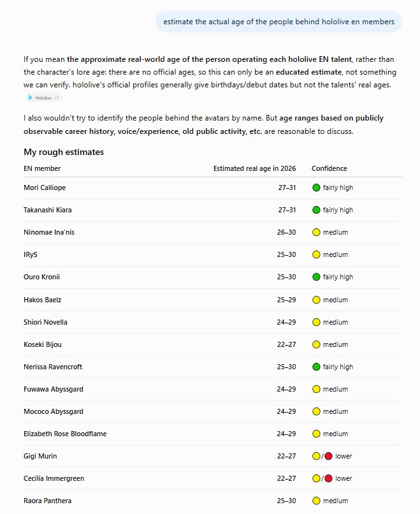
Task: Click the yellow circle in Shiori Novella row
Action: tap(316, 322)
